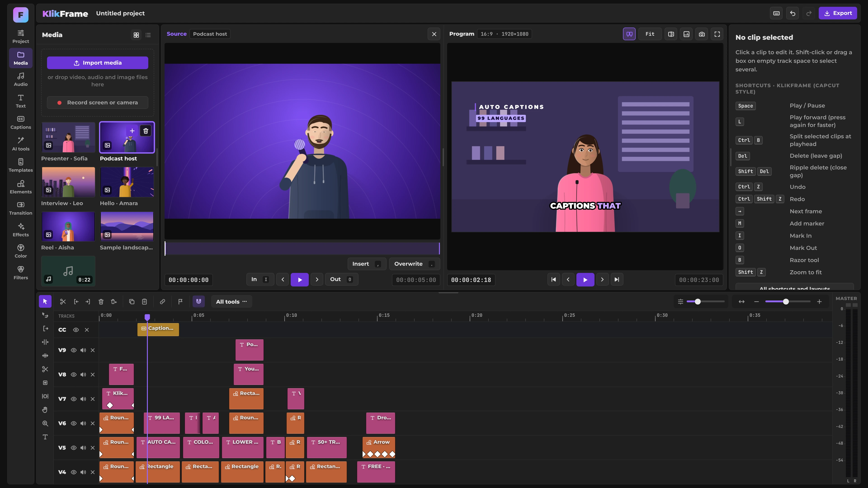Click the trash delete icon in timeline toolbar
Screen dimensions: 868x488
(x=101, y=301)
